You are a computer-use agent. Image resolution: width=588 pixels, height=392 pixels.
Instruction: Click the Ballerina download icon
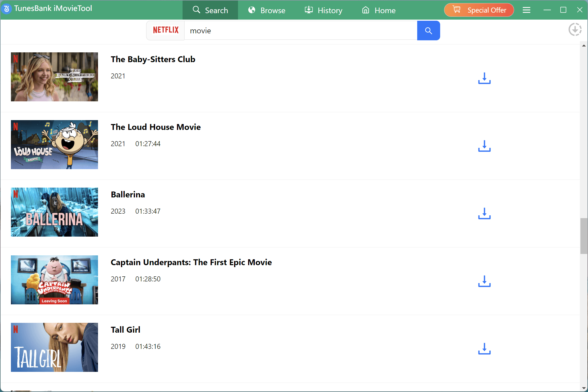484,214
